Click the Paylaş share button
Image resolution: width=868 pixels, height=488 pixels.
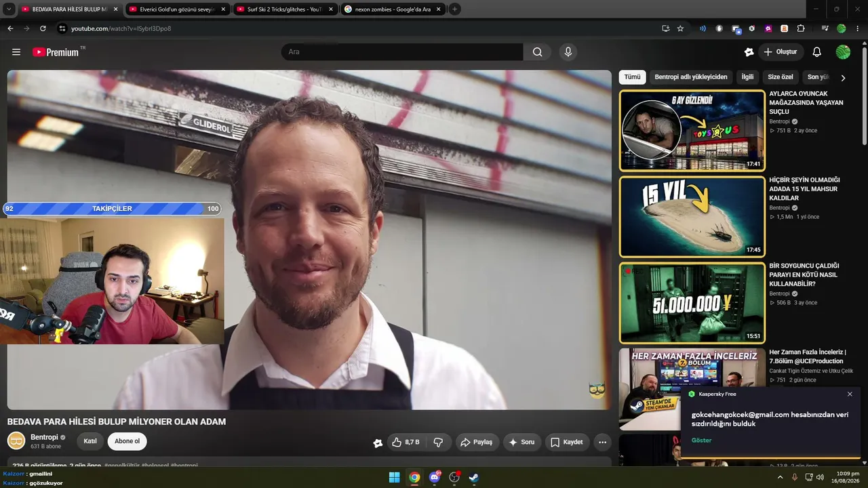(x=477, y=443)
